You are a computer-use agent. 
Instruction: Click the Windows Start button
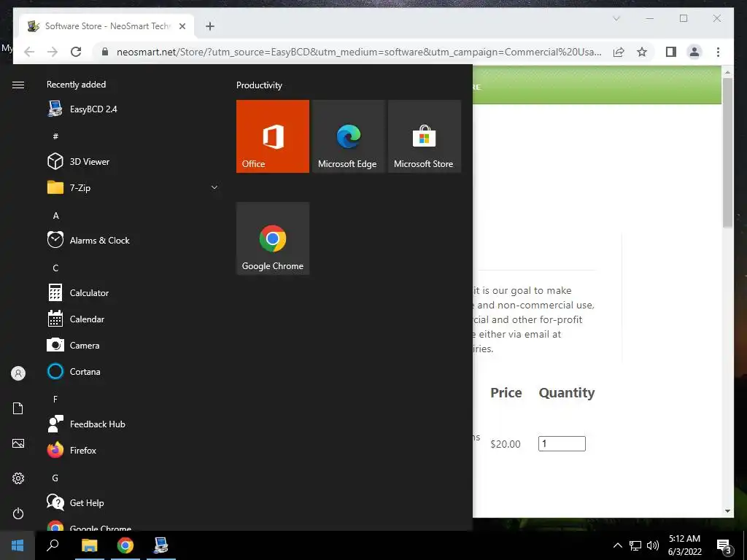[18, 545]
